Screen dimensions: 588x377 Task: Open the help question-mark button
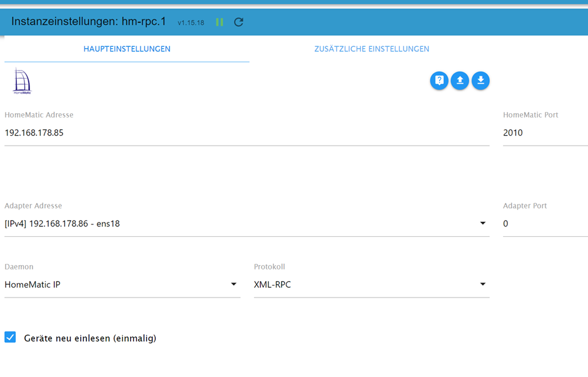[439, 81]
